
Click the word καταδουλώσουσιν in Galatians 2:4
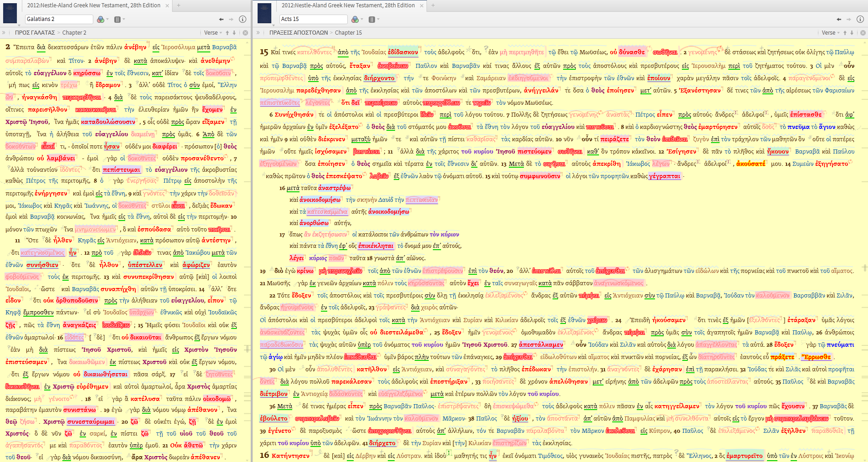(108, 122)
